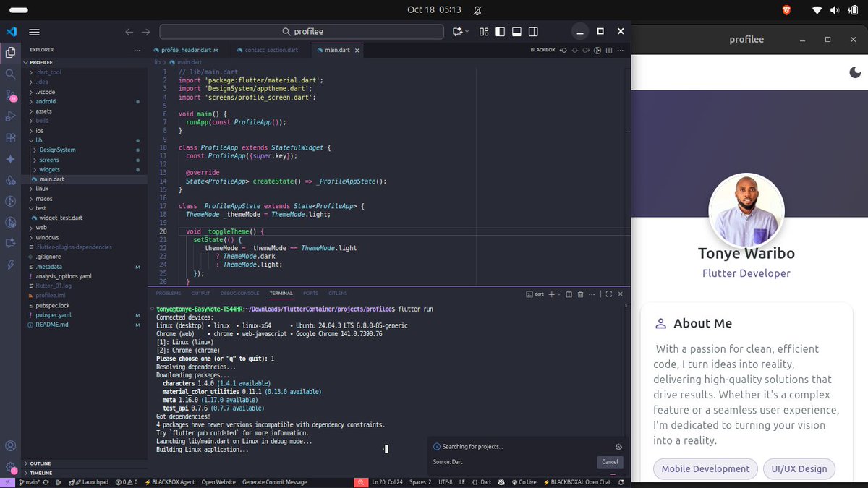Click Go Live in status bar
The height and width of the screenshot is (488, 868).
(526, 482)
